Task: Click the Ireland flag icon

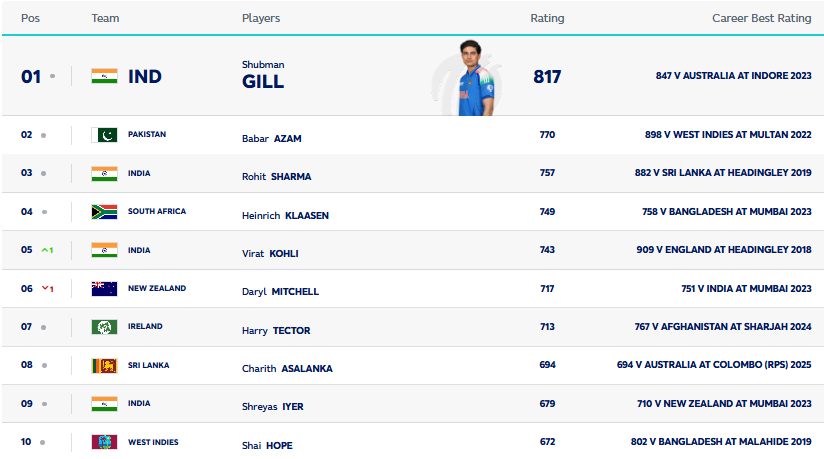Action: (104, 327)
